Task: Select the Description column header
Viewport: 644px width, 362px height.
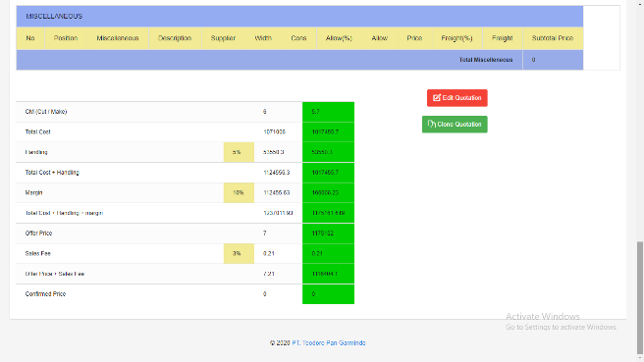Action: (175, 38)
